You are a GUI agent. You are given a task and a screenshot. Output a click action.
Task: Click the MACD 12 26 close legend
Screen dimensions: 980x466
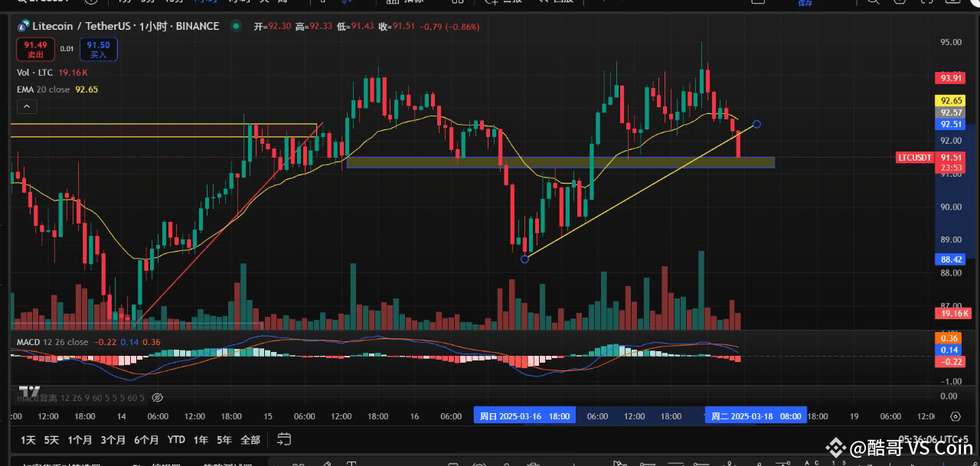(x=52, y=342)
